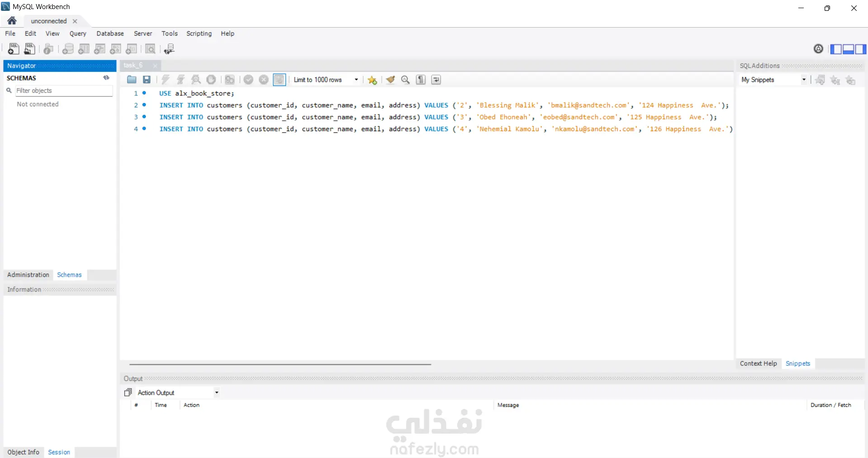Search table data using toolbar icon

(x=150, y=49)
